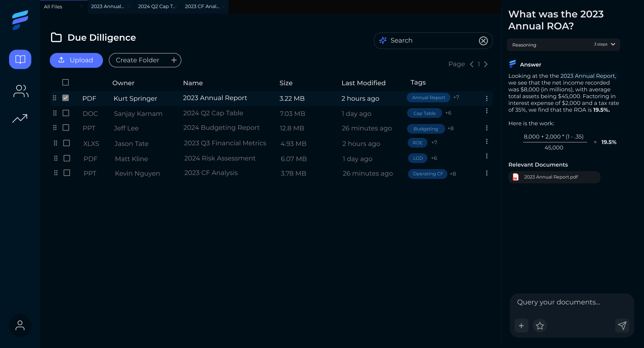Click the Annual Report tag
The width and height of the screenshot is (644, 348).
pos(428,97)
